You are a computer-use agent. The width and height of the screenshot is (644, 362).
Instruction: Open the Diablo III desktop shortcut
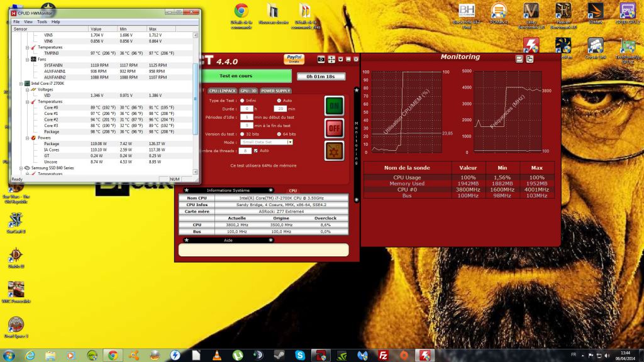coord(16,258)
